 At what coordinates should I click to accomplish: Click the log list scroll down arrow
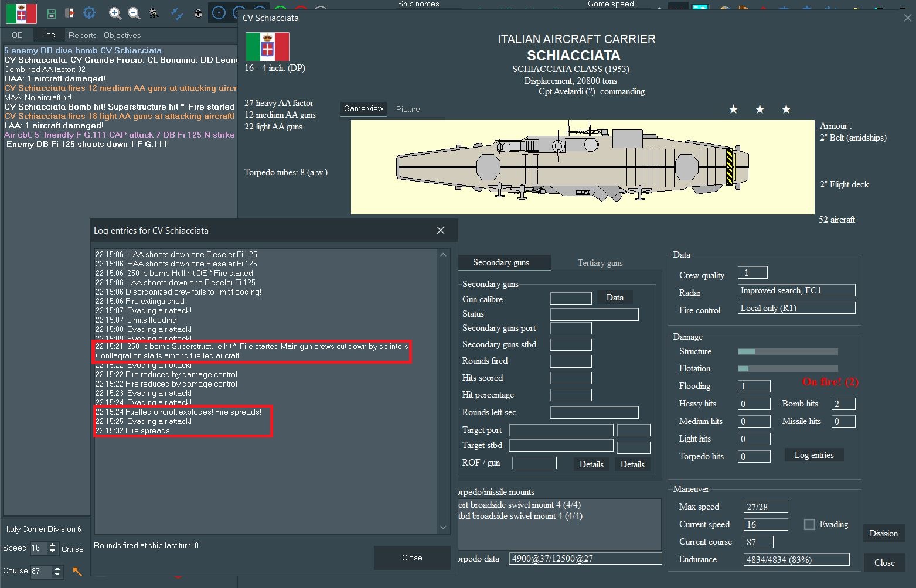[x=443, y=528]
